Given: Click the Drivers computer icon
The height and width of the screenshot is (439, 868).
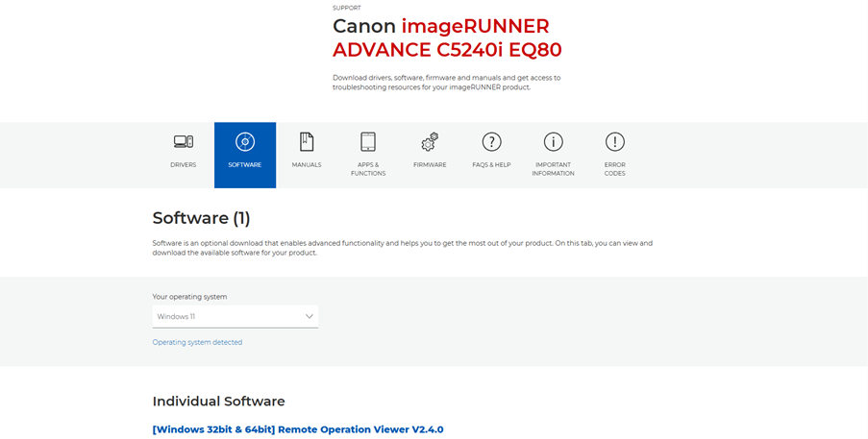Looking at the screenshot, I should pos(184,141).
